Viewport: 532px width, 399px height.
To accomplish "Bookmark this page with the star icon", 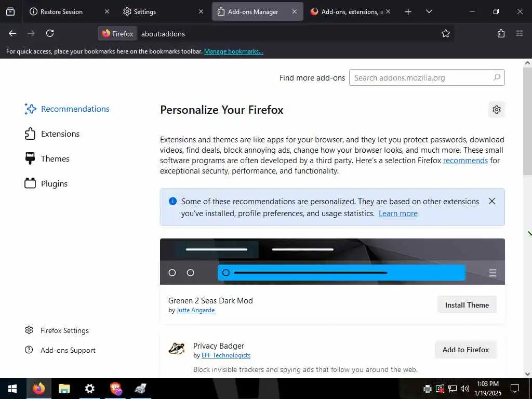I will 445,33.
